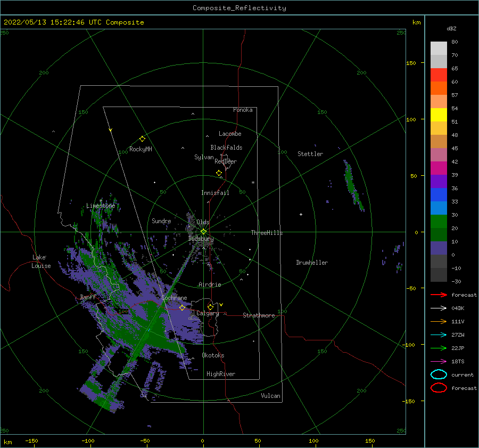Click the white 04DK arrow in legend

(x=439, y=308)
